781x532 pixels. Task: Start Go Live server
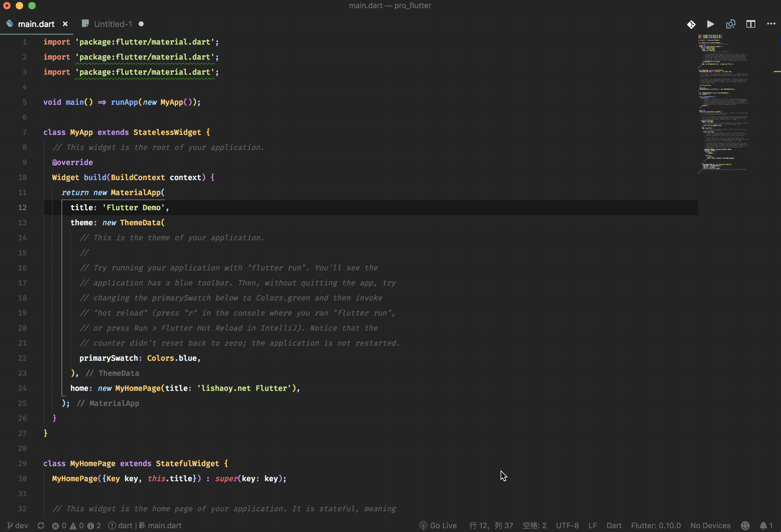tap(438, 525)
